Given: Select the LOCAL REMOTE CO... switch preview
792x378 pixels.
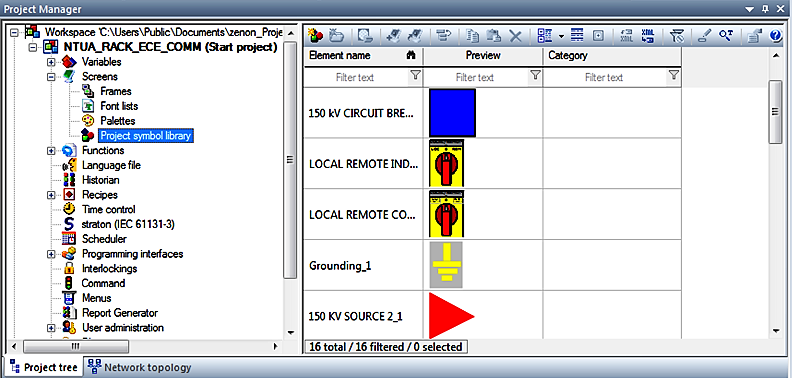Looking at the screenshot, I should pos(447,214).
